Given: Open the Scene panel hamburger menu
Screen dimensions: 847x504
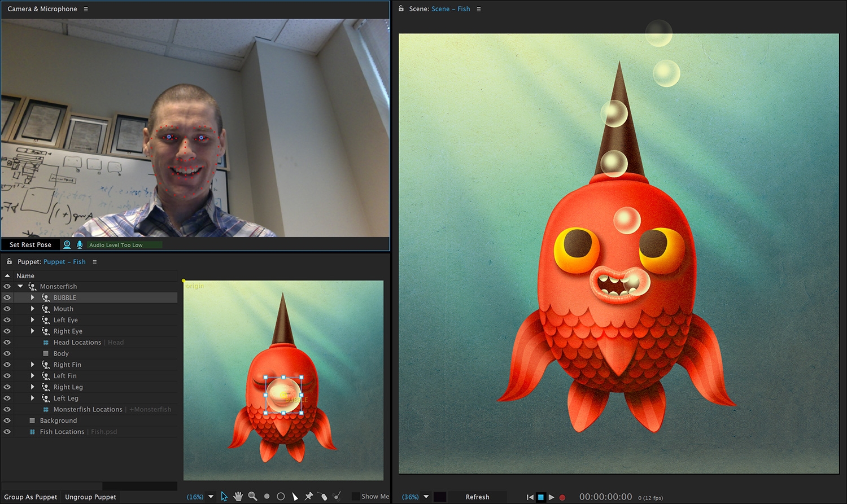Looking at the screenshot, I should [x=479, y=9].
